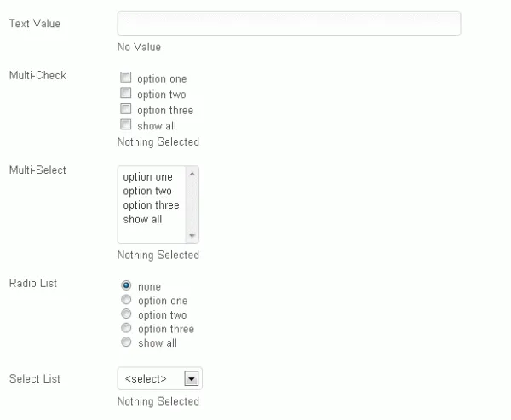Image resolution: width=511 pixels, height=420 pixels.
Task: Click the Text Value input field
Action: 289,24
